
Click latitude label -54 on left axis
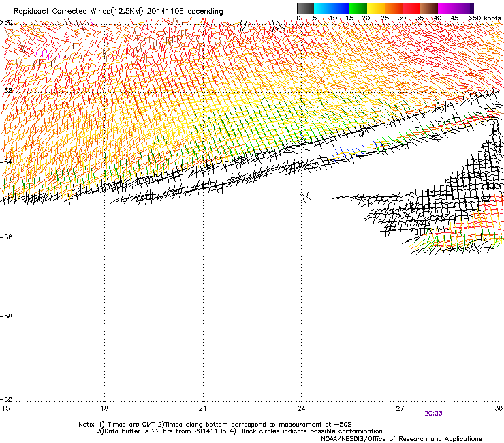(x=6, y=162)
